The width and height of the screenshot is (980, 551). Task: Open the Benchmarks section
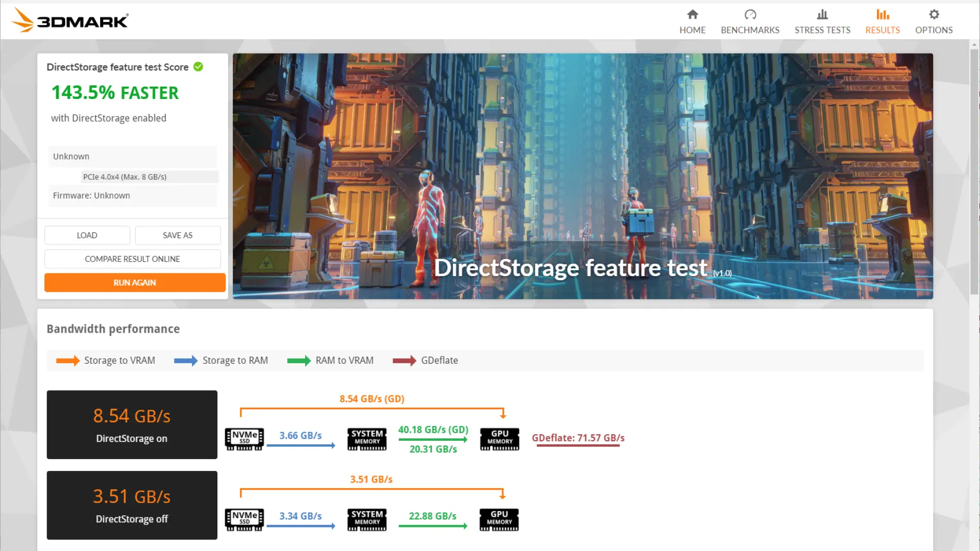click(750, 21)
